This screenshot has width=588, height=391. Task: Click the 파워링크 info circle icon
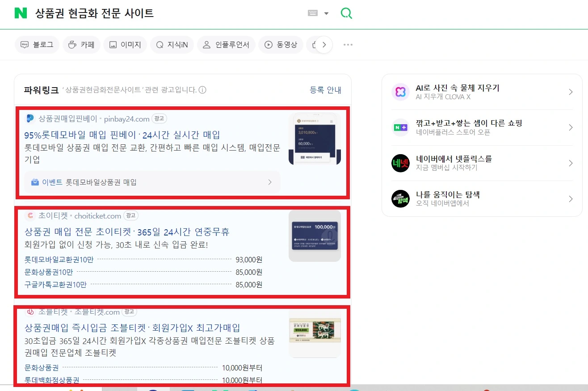pyautogui.click(x=202, y=90)
